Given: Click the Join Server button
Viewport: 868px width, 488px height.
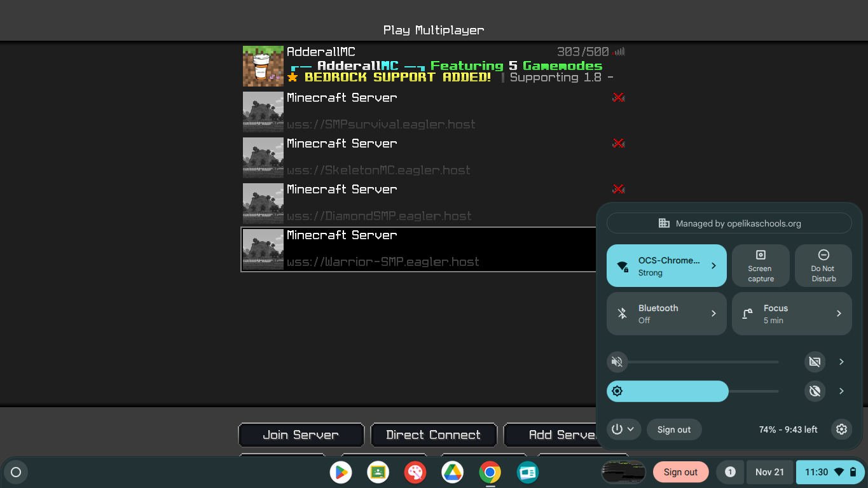Looking at the screenshot, I should tap(301, 435).
